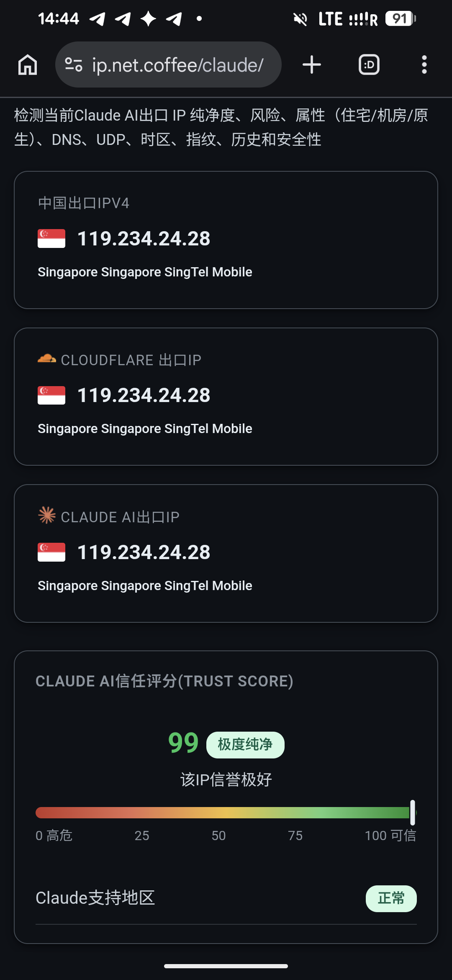Tap the trust score slider marker
This screenshot has height=980, width=452.
(413, 812)
